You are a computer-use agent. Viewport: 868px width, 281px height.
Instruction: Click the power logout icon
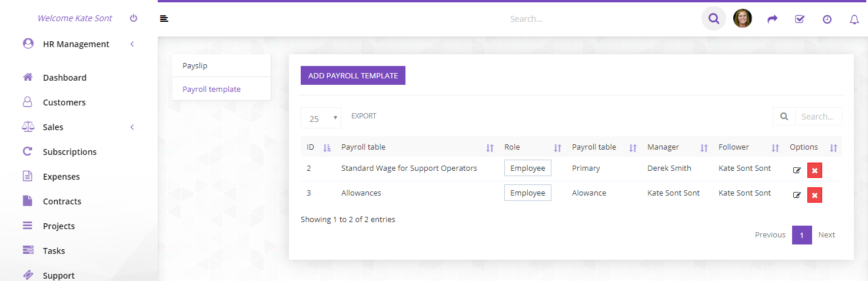click(x=134, y=18)
